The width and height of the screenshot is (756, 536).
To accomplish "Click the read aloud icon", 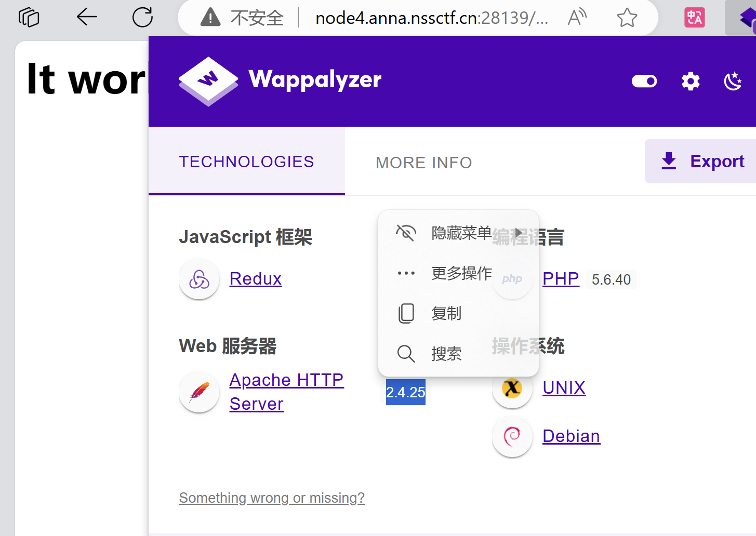I will (577, 18).
